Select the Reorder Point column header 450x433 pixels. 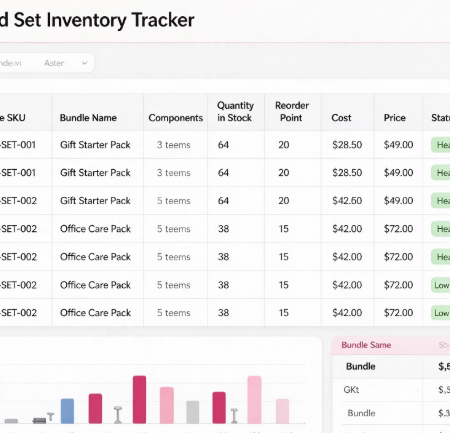292,112
